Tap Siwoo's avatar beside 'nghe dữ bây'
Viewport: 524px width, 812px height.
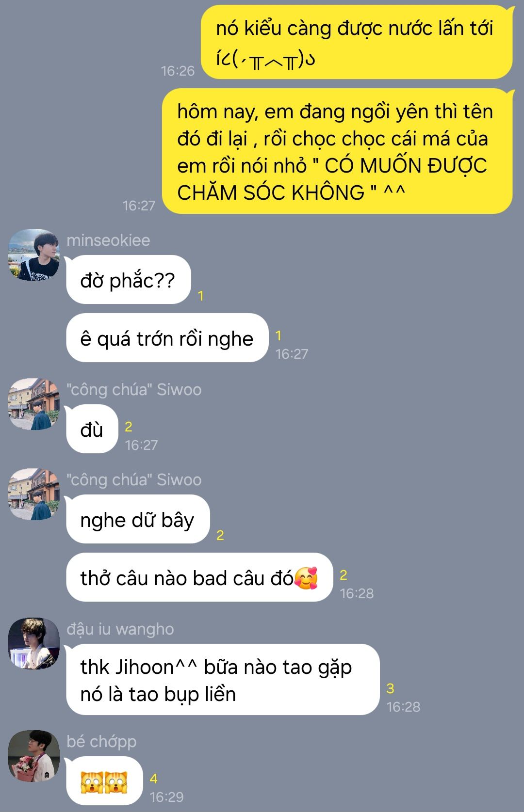click(x=33, y=494)
